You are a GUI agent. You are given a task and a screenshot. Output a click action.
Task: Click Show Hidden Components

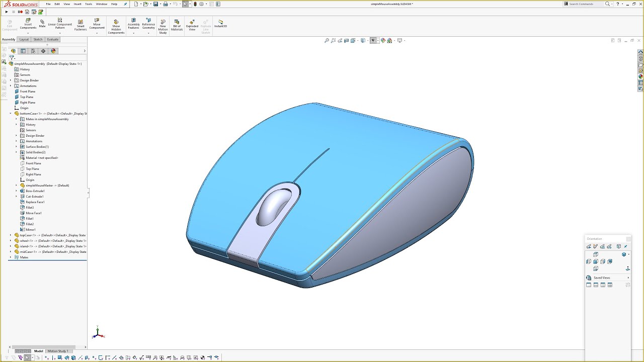[116, 27]
